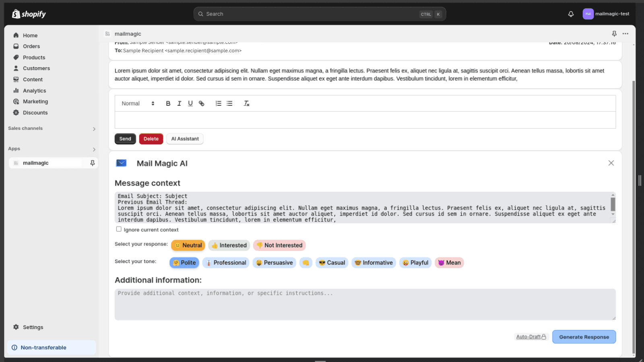Create a bulleted list in the editor
The image size is (644, 362).
[229, 103]
